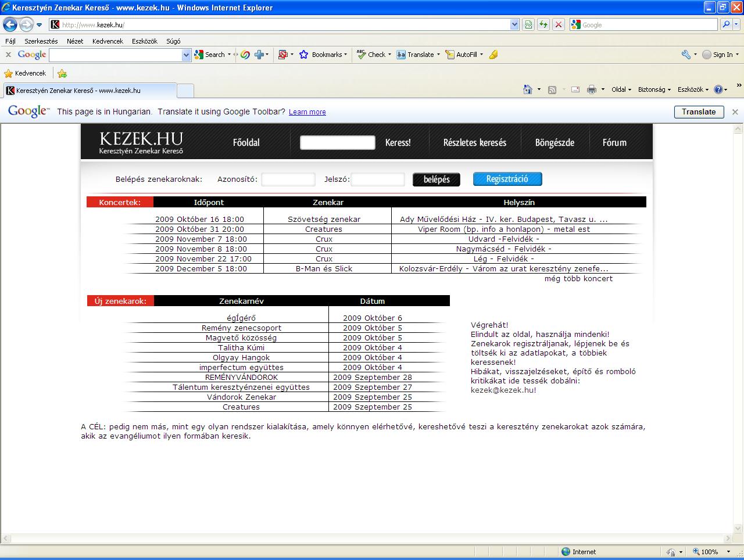Click the még több koncert link
Image resolution: width=744 pixels, height=560 pixels.
(578, 278)
